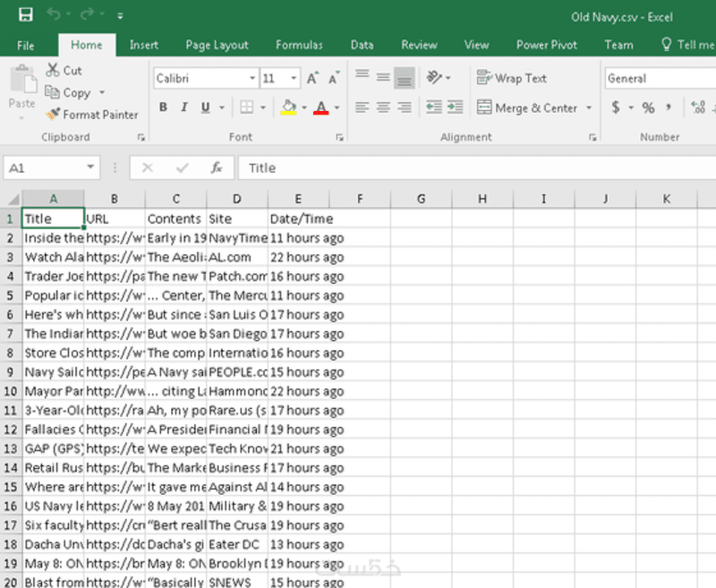Switch to the Review tab
The width and height of the screenshot is (716, 588).
pyautogui.click(x=419, y=45)
